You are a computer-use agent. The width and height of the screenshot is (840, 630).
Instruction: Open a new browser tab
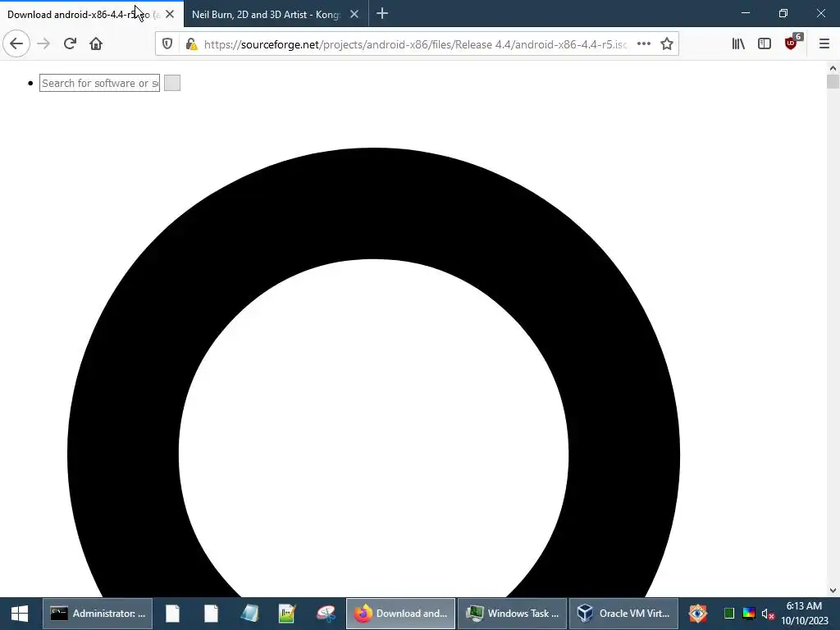(382, 14)
